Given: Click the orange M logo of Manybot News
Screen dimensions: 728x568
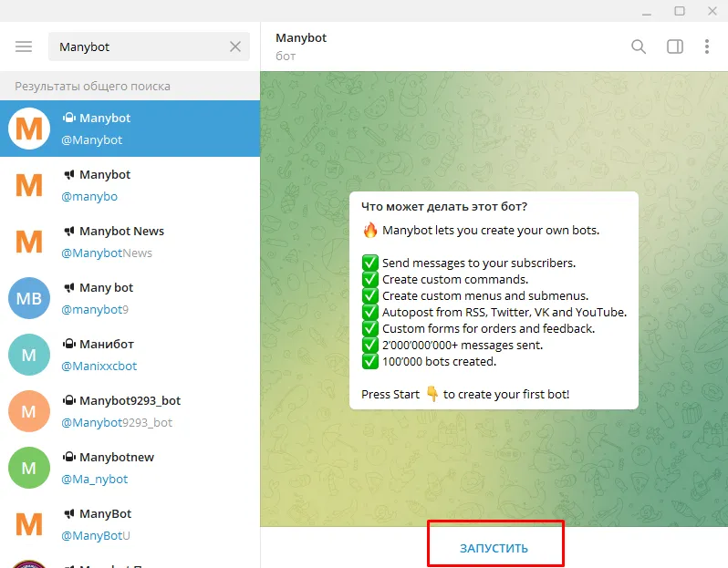Looking at the screenshot, I should tap(29, 242).
